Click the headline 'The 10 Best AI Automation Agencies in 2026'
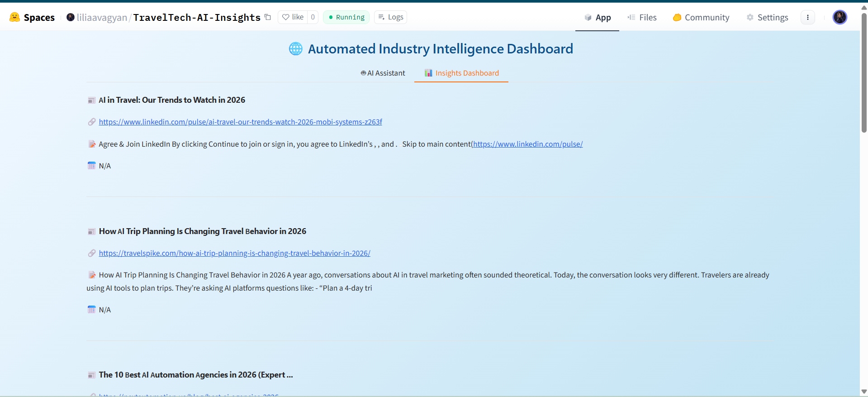The width and height of the screenshot is (868, 397). click(196, 375)
